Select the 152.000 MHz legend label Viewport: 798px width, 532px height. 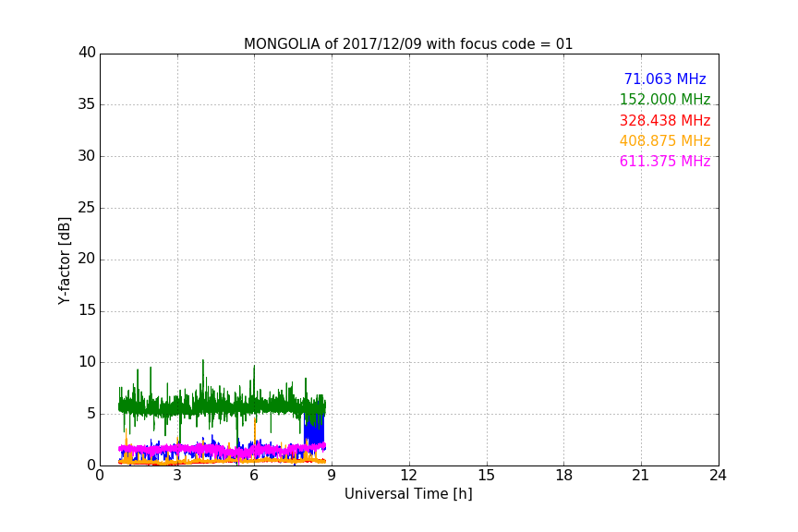click(x=665, y=100)
